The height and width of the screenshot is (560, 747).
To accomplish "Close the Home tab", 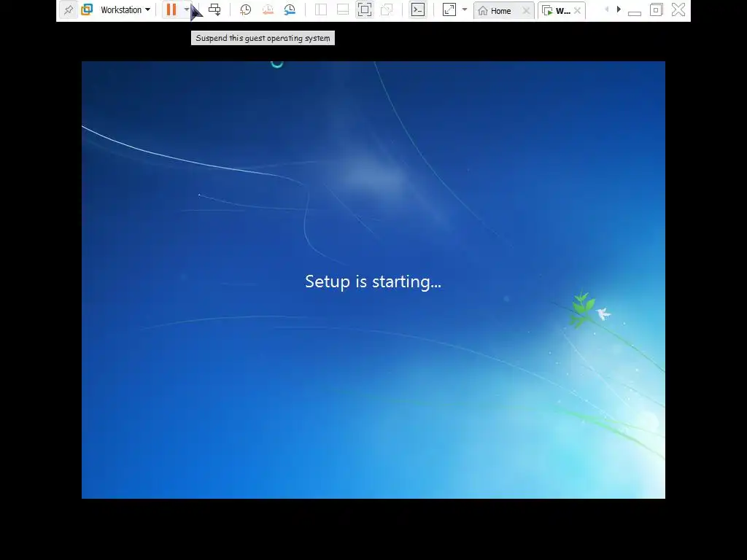I will 526,10.
